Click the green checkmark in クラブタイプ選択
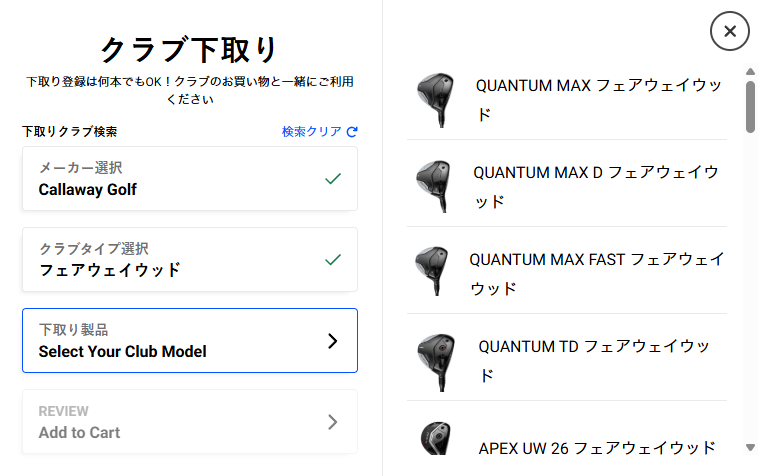Viewport: 764px width, 476px height. [x=333, y=260]
